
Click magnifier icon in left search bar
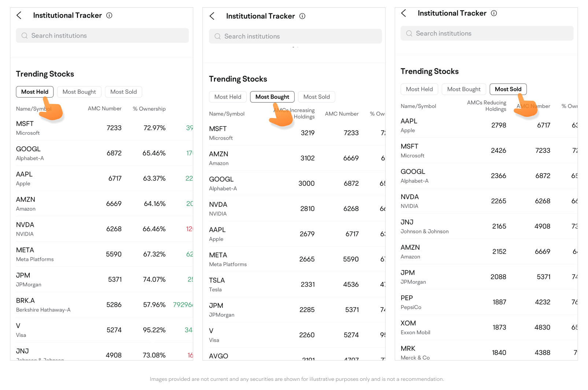[x=25, y=36]
